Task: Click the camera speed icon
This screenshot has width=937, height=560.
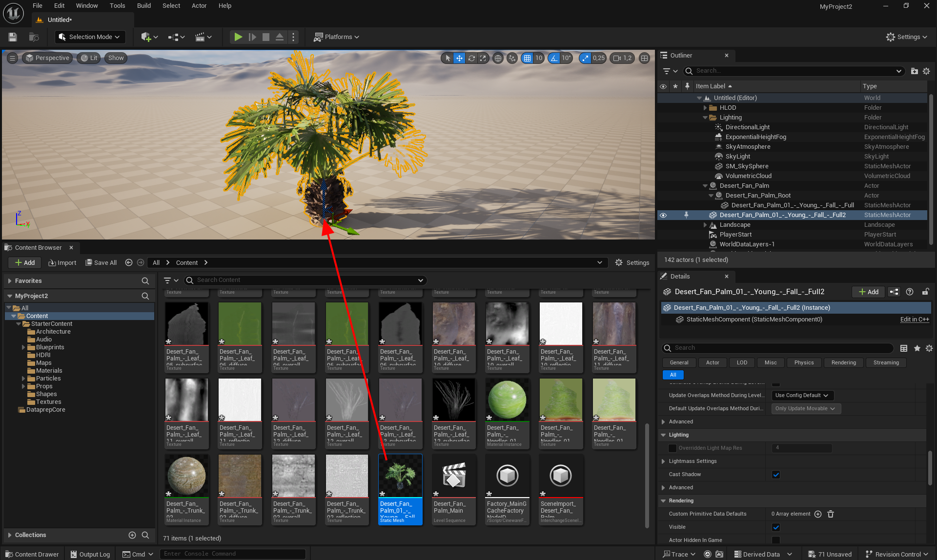Action: pos(617,58)
